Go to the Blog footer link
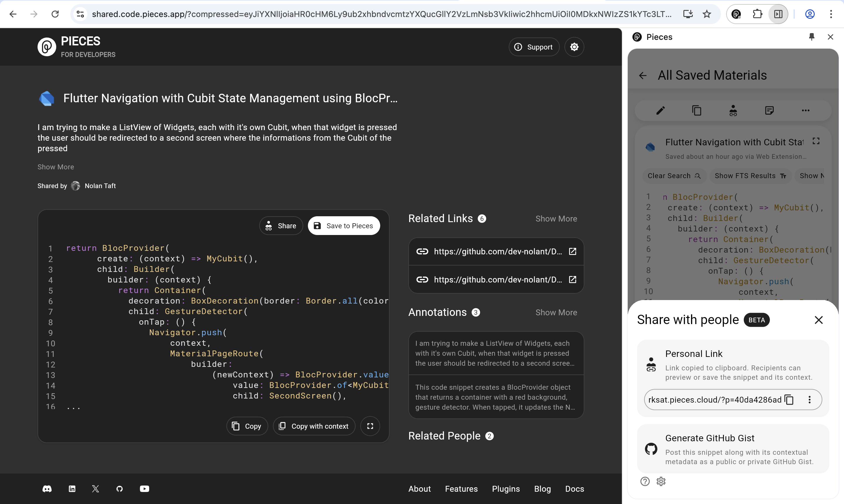Viewport: 844px width, 504px height. click(x=542, y=489)
